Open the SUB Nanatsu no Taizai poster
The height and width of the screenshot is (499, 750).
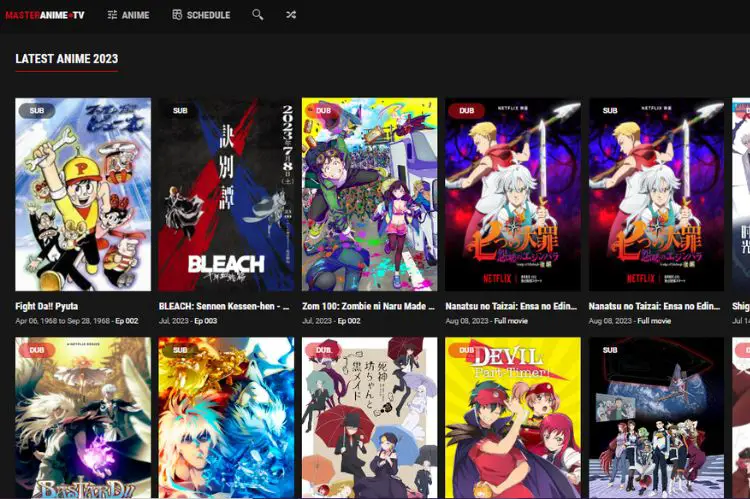pyautogui.click(x=656, y=194)
